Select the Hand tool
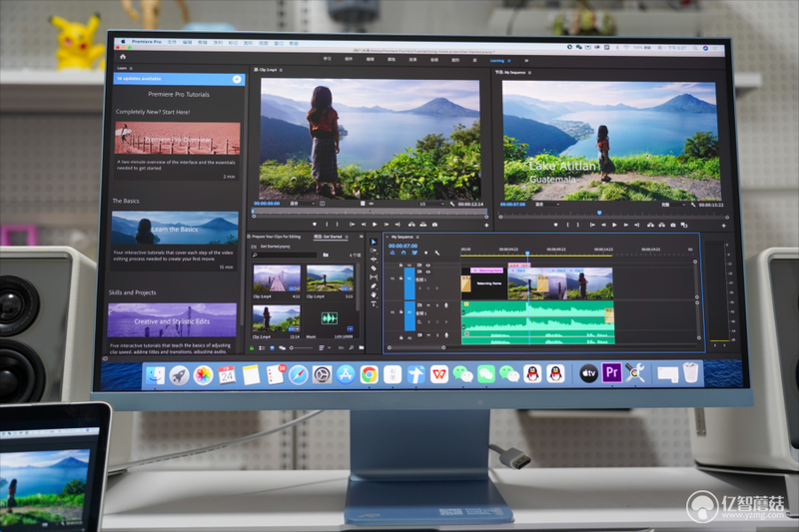799x532 pixels. (374, 294)
